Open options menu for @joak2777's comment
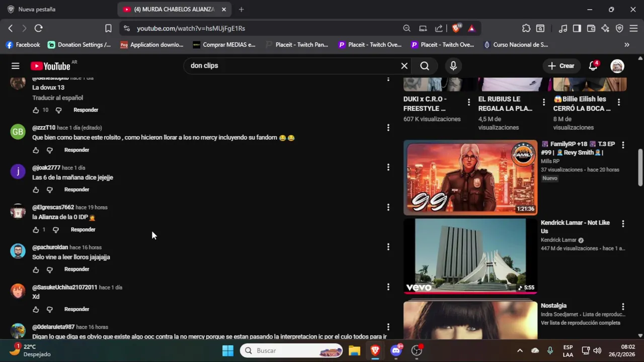644x362 pixels. (388, 167)
